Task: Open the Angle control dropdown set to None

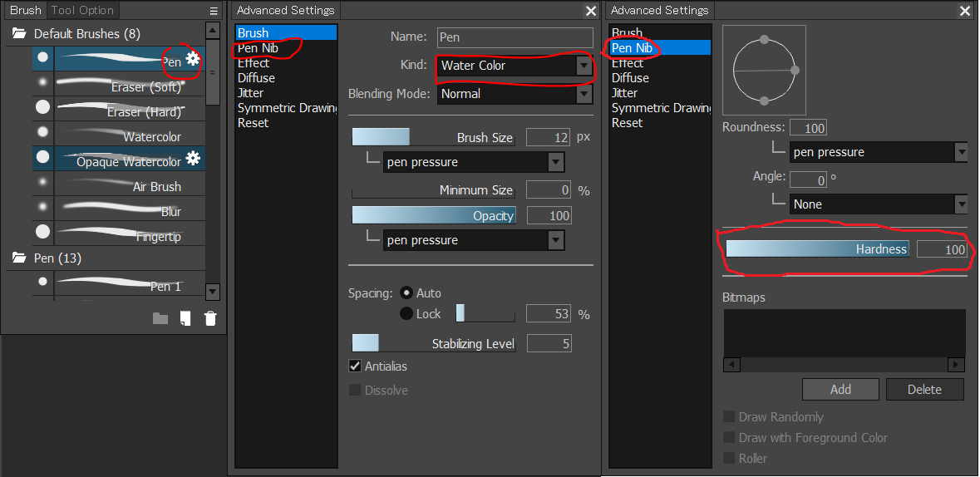Action: tap(877, 204)
